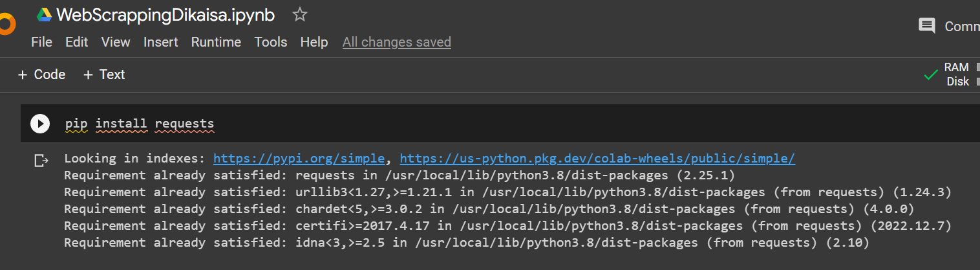Star the WebScrappingDikaisa notebook
980x270 pixels.
(x=299, y=14)
